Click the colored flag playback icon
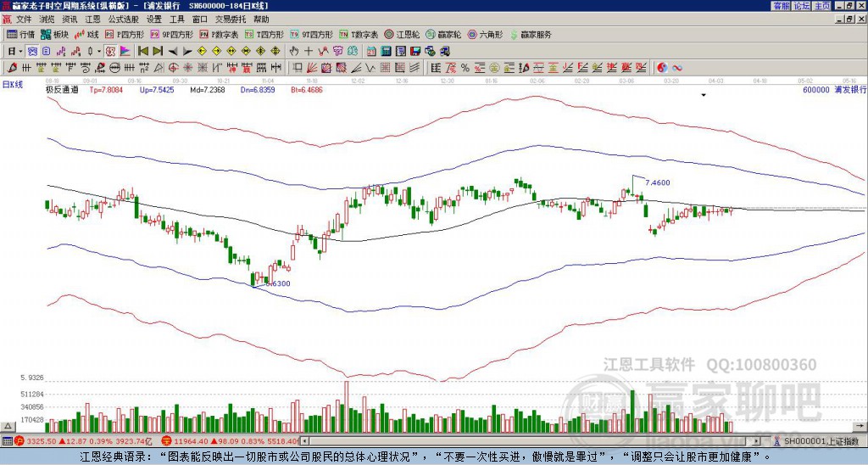Image resolution: width=868 pixels, height=465 pixels. tap(125, 52)
